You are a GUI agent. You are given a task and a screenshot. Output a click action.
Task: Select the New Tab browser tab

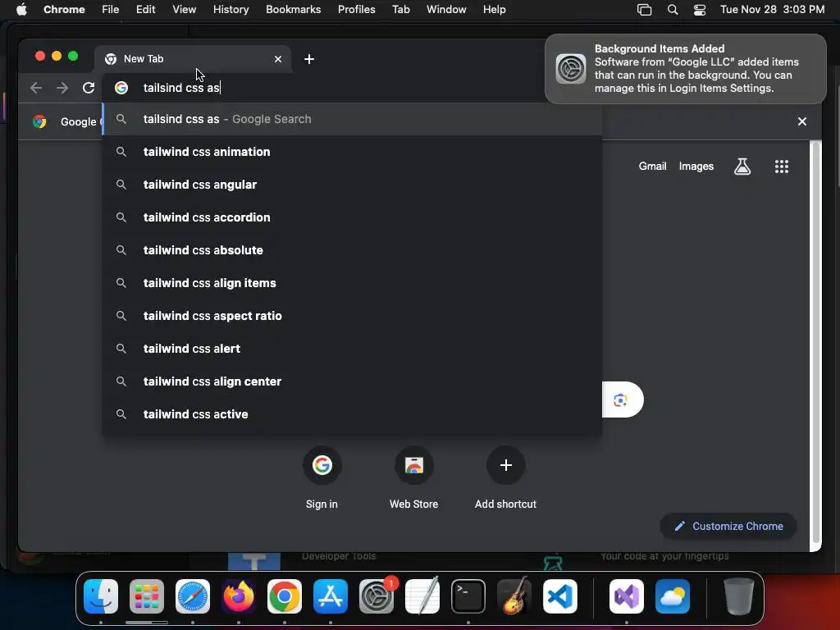pyautogui.click(x=193, y=59)
